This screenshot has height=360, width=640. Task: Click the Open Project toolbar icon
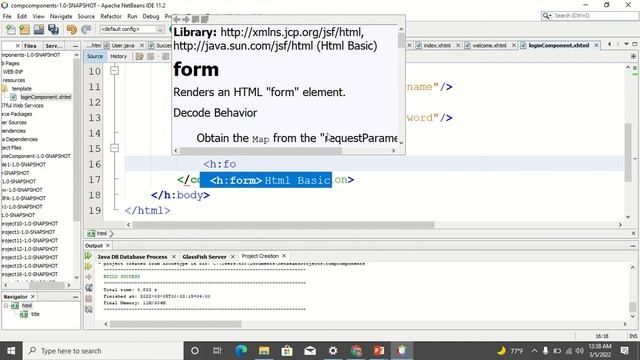tap(39, 29)
